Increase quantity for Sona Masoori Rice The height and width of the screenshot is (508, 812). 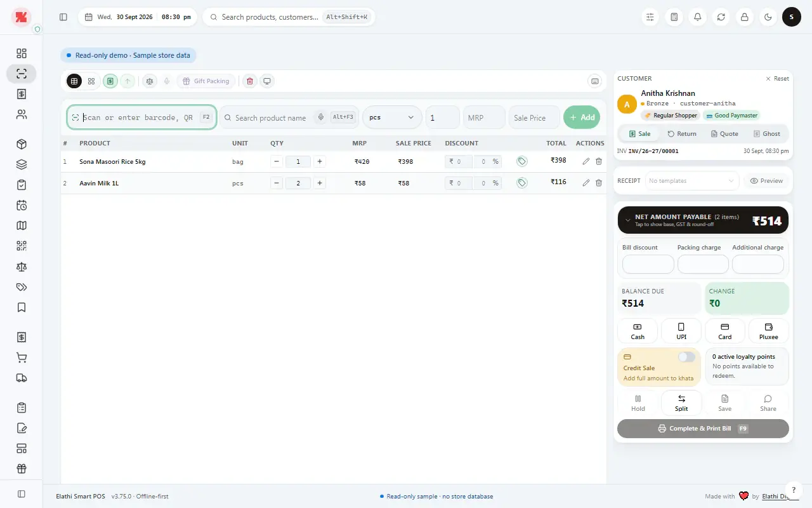click(320, 161)
